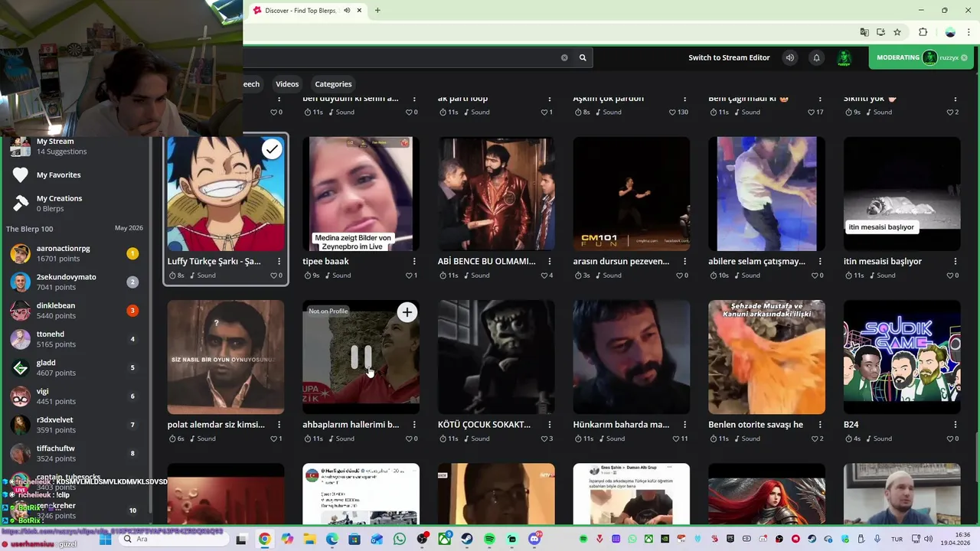
Task: Uncheck the checkmark on the Luffy Türkçe Şarkı card
Action: 272,150
